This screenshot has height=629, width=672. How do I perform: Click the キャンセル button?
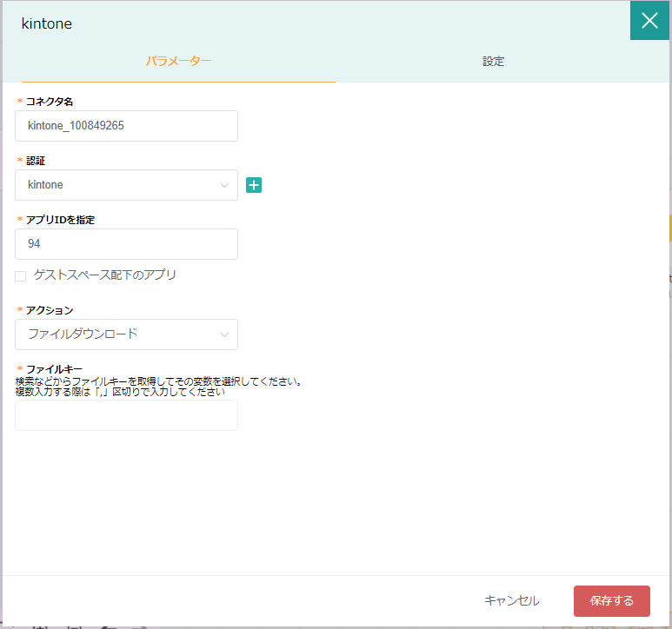click(x=512, y=600)
